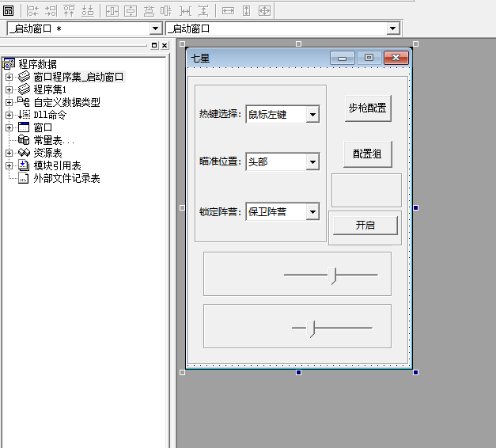Click the align left edges toolbar icon
This screenshot has height=448, width=496.
[33, 11]
